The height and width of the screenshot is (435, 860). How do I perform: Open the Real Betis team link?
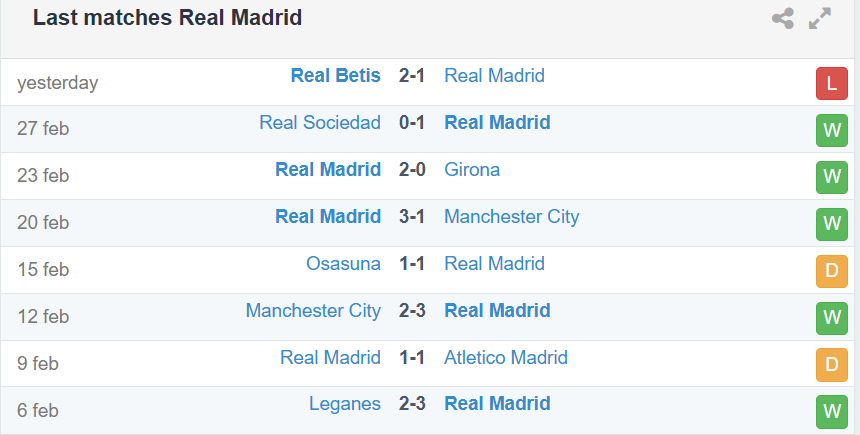(335, 76)
